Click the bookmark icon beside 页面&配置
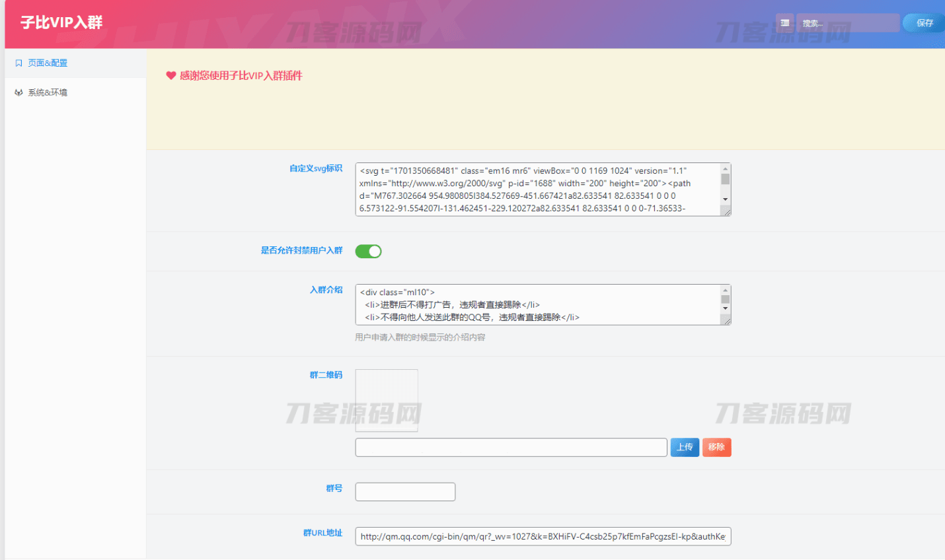Image resolution: width=945 pixels, height=560 pixels. 18,62
